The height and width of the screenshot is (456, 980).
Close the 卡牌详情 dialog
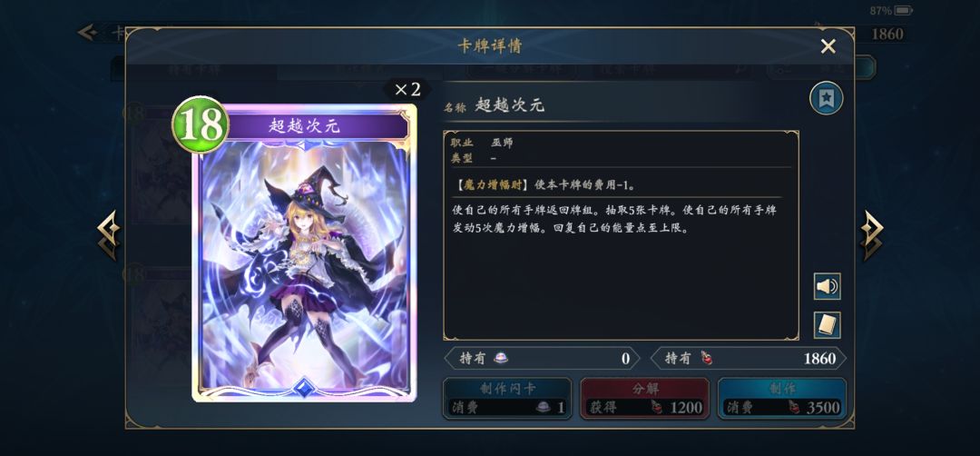[828, 46]
